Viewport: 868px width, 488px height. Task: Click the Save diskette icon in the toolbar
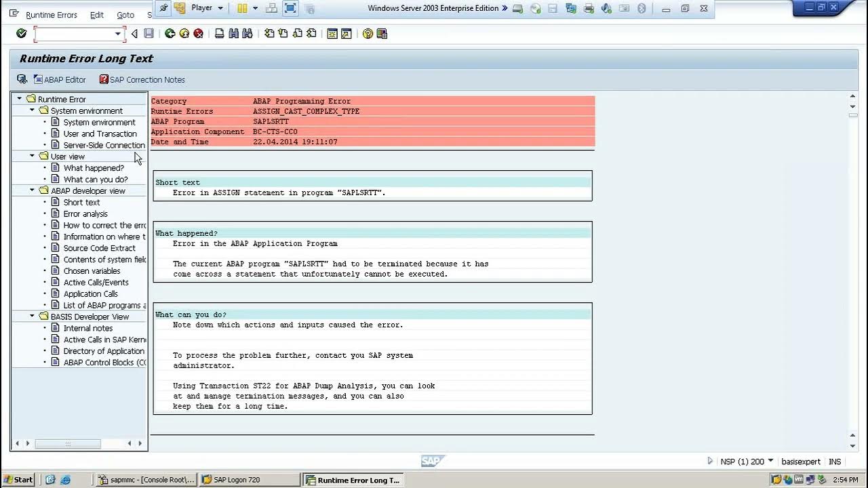tap(149, 33)
